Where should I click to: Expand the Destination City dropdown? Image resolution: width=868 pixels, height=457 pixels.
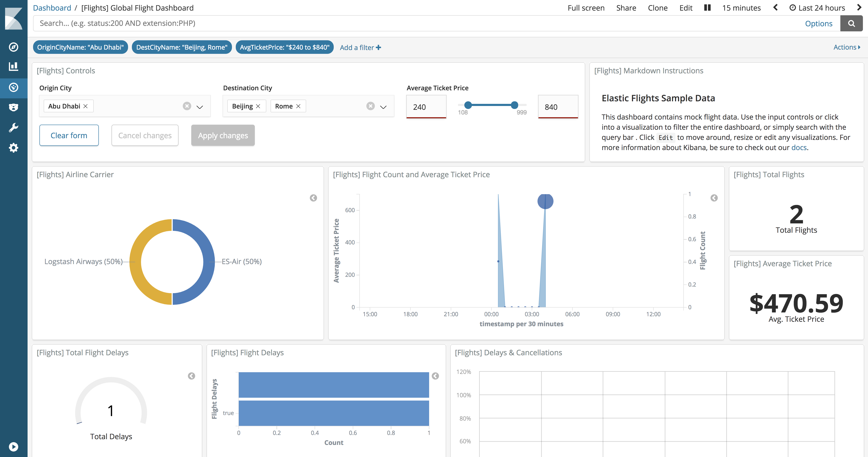pyautogui.click(x=383, y=107)
